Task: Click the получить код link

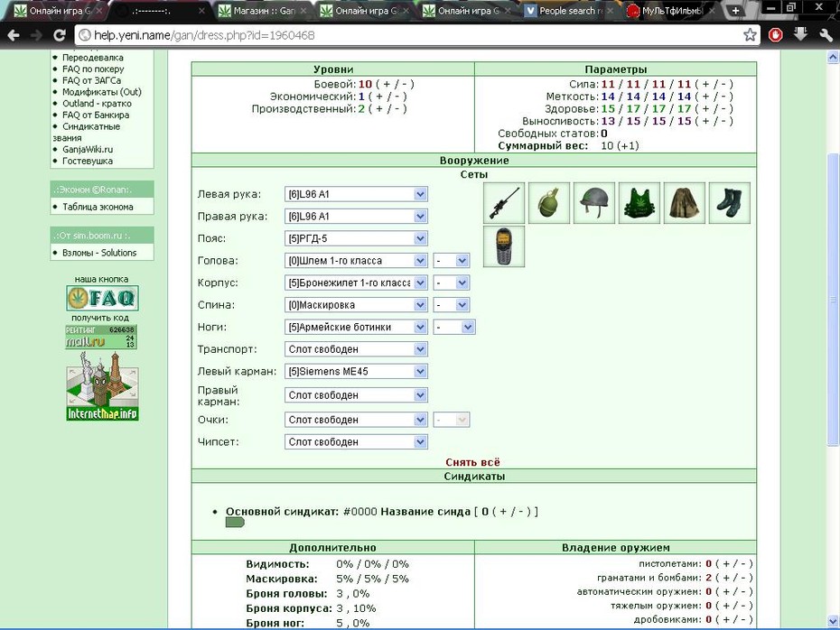Action: 100,318
